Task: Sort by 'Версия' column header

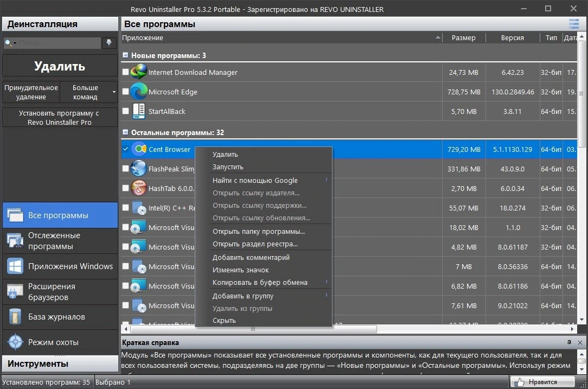Action: (513, 37)
